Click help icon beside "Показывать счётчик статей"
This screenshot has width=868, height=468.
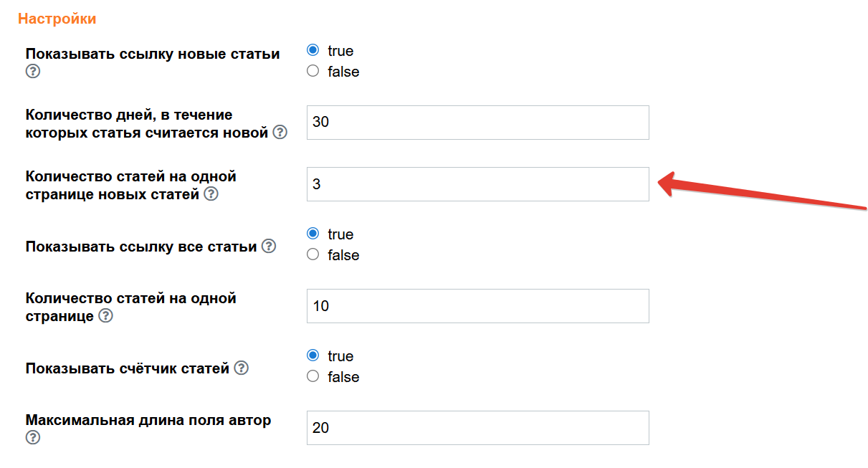pos(242,368)
